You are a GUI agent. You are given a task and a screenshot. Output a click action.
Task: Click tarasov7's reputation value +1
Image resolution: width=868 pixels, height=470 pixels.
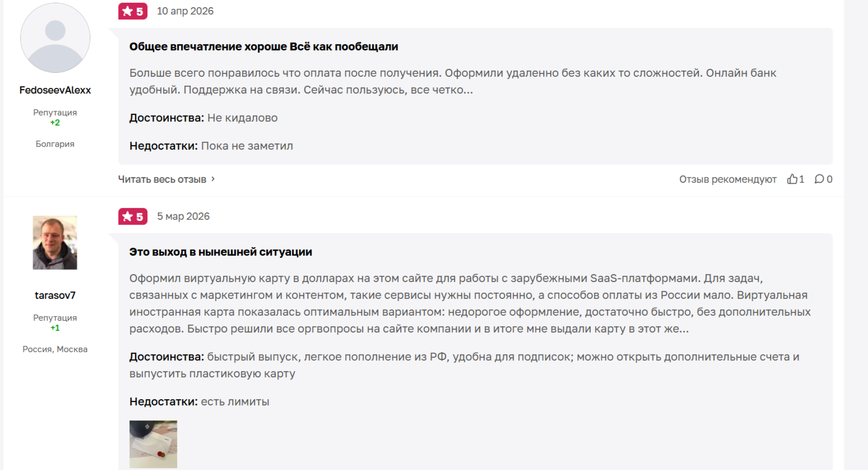[x=55, y=328]
